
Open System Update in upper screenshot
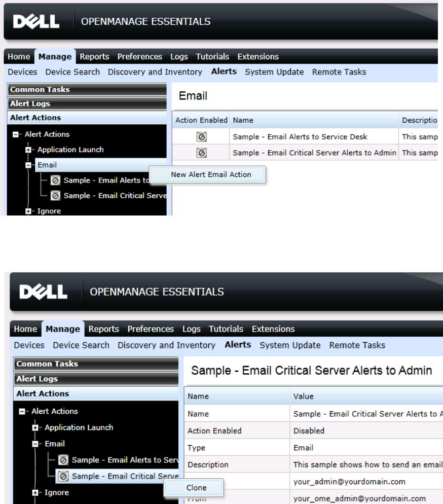click(274, 72)
